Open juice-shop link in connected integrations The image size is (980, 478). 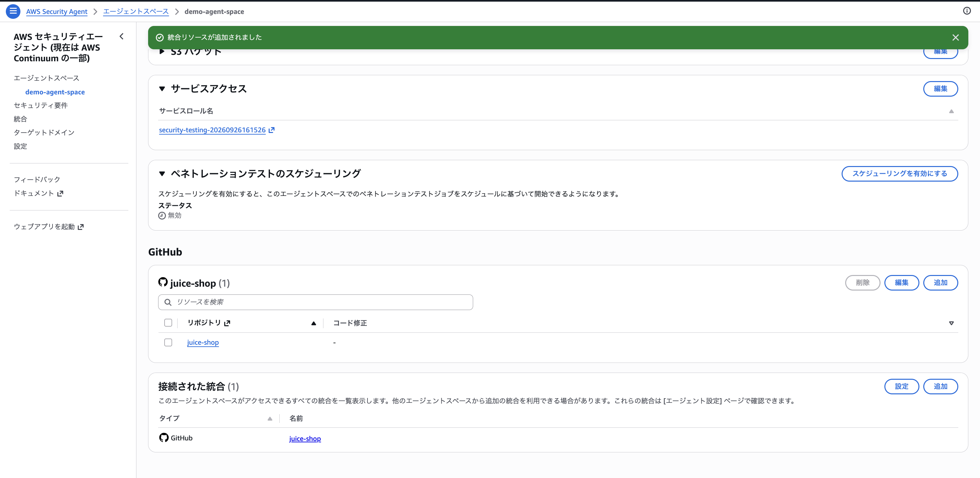(x=305, y=439)
